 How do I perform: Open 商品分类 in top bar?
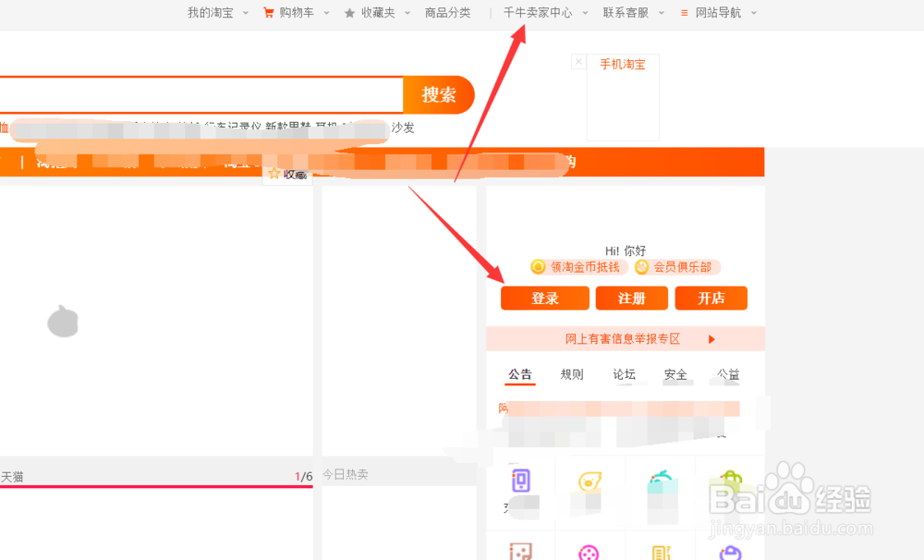click(x=448, y=12)
